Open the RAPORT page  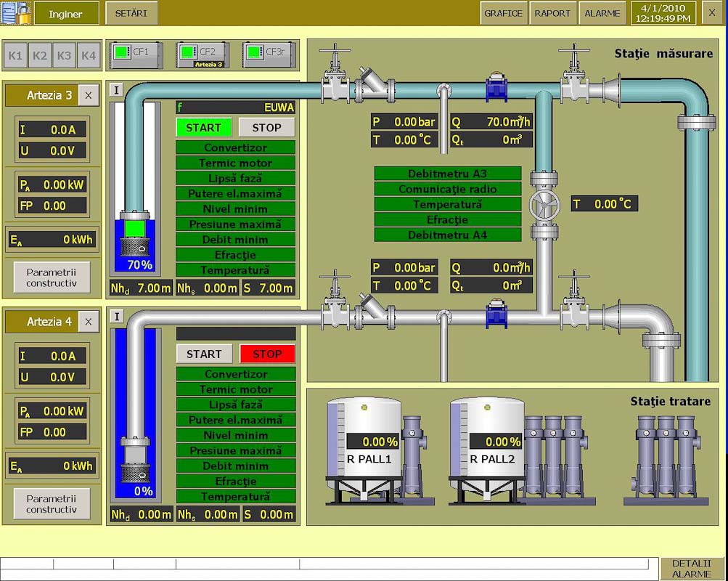[552, 13]
